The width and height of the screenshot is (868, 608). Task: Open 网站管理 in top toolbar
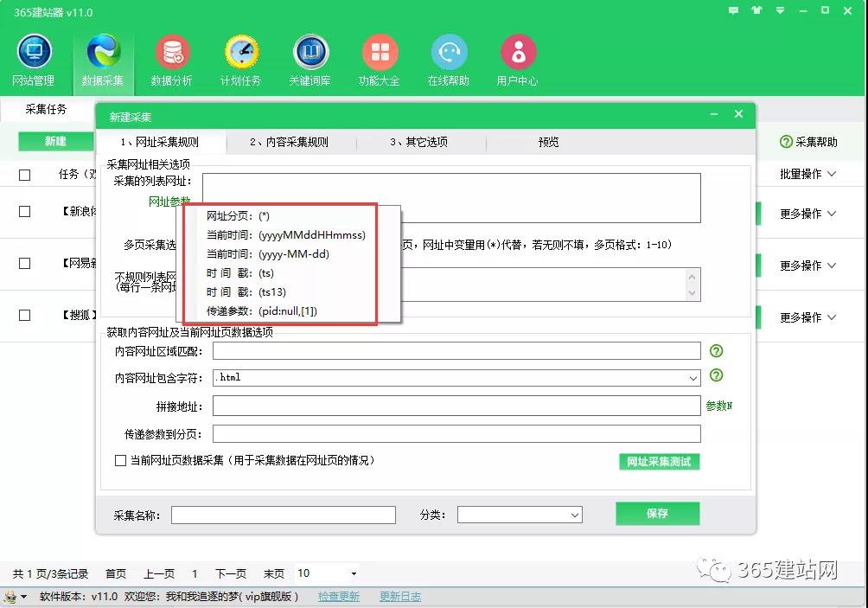[x=34, y=61]
